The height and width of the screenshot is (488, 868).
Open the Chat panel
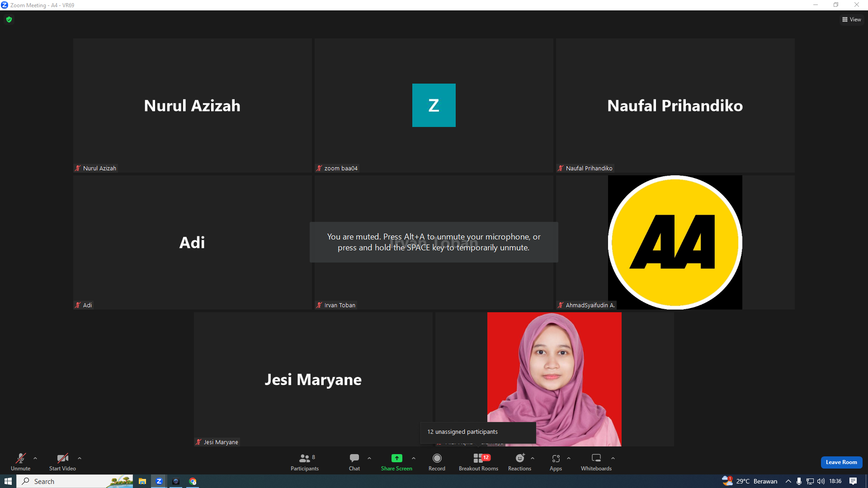coord(354,462)
